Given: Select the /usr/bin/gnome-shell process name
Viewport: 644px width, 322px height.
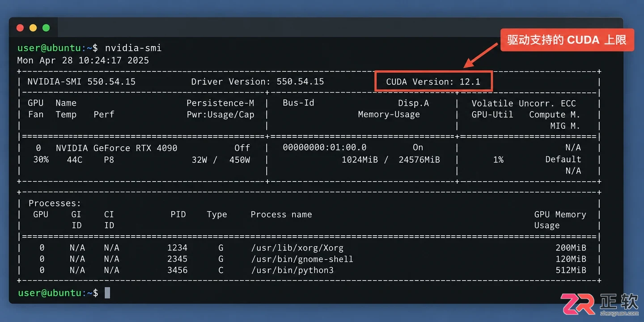Looking at the screenshot, I should (302, 259).
